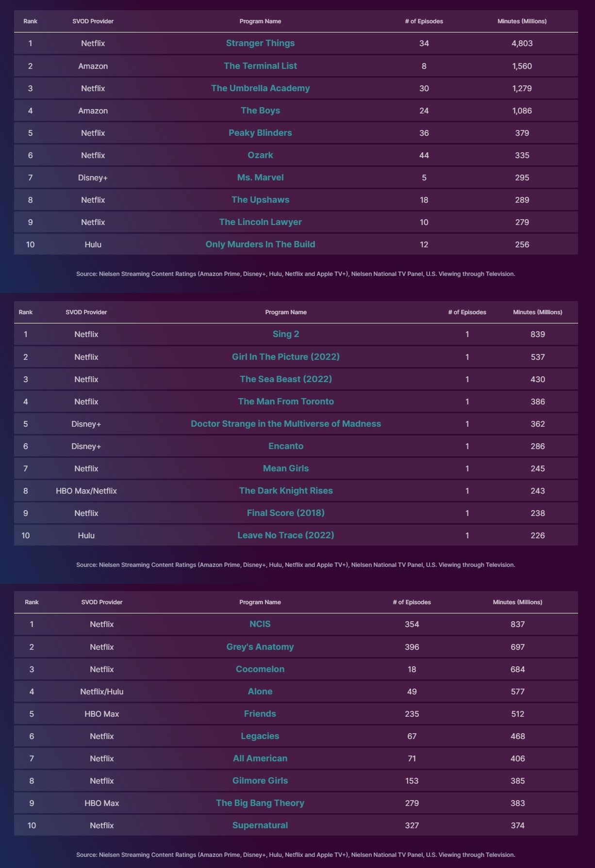Select the Encanto movie link

(x=285, y=446)
